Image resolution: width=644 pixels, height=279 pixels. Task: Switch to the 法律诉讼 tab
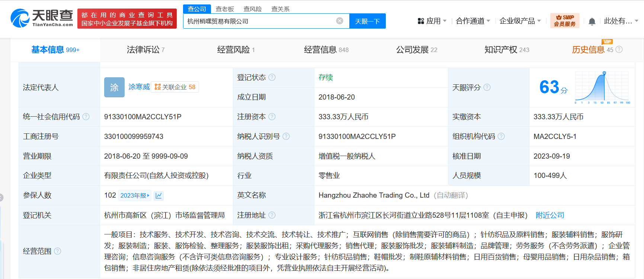pyautogui.click(x=145, y=50)
